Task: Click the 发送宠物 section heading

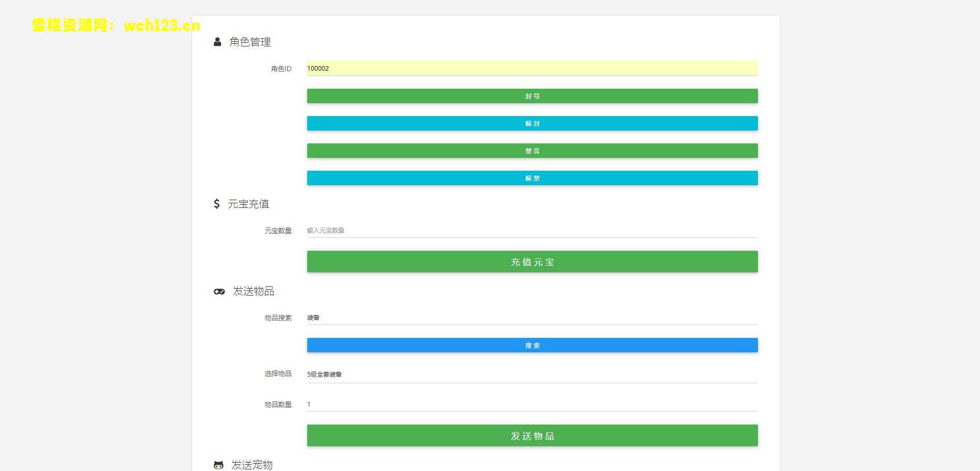Action: tap(252, 465)
